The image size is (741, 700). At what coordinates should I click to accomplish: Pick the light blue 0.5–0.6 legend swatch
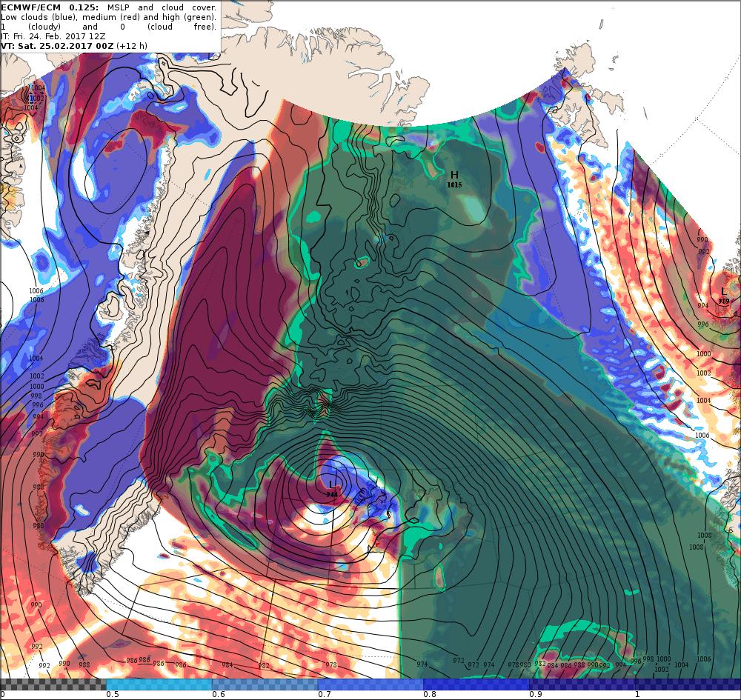click(159, 684)
